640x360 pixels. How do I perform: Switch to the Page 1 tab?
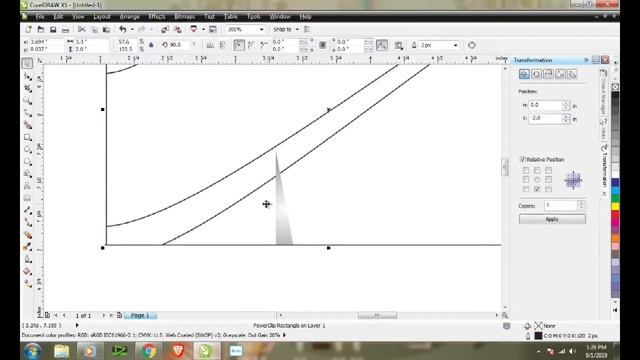click(x=140, y=316)
